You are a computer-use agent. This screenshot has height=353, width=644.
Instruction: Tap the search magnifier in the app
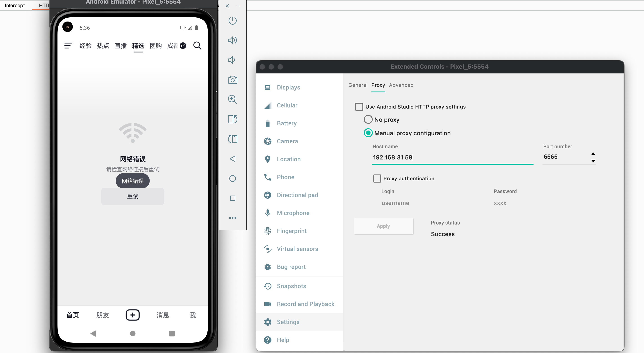(197, 46)
